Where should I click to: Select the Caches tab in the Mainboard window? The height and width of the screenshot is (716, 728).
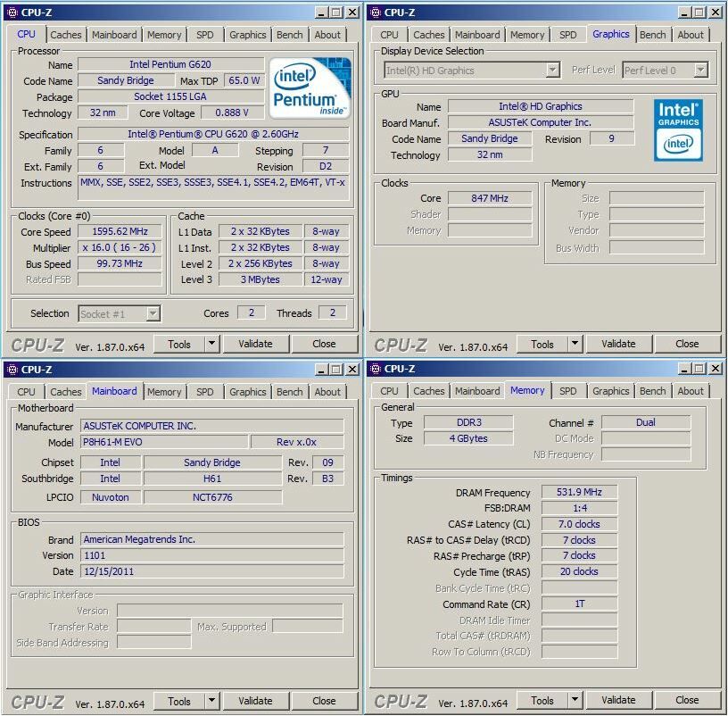click(x=65, y=392)
